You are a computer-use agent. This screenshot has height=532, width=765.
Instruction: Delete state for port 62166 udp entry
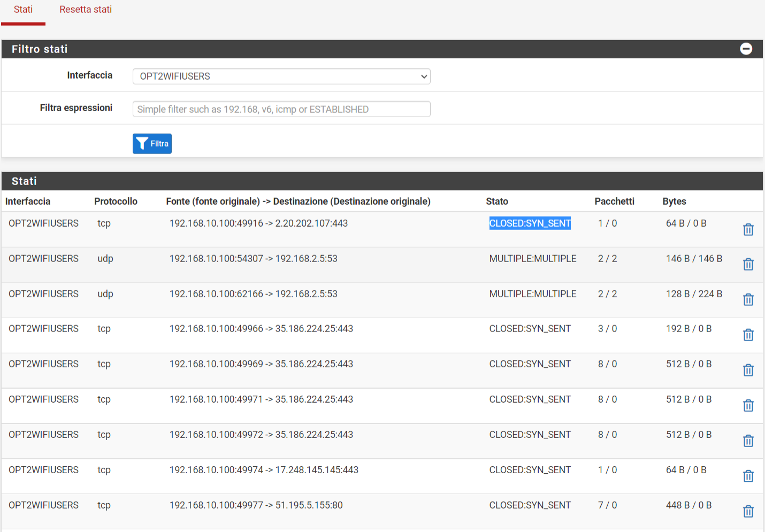pos(748,299)
